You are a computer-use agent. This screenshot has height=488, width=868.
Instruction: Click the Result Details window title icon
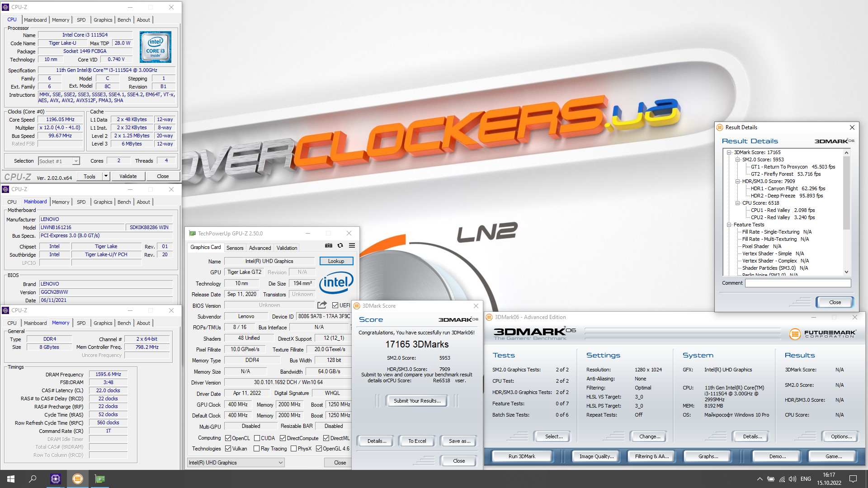[720, 127]
